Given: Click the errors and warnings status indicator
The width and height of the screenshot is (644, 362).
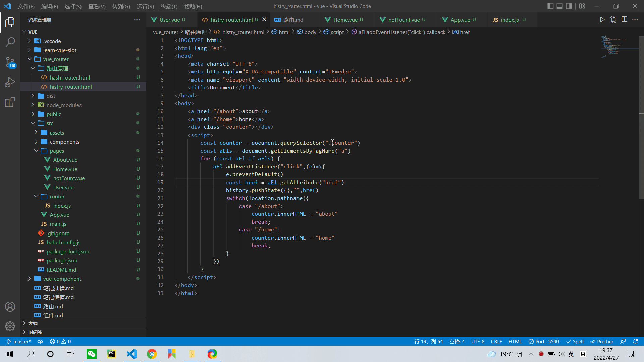Looking at the screenshot, I should point(60,341).
